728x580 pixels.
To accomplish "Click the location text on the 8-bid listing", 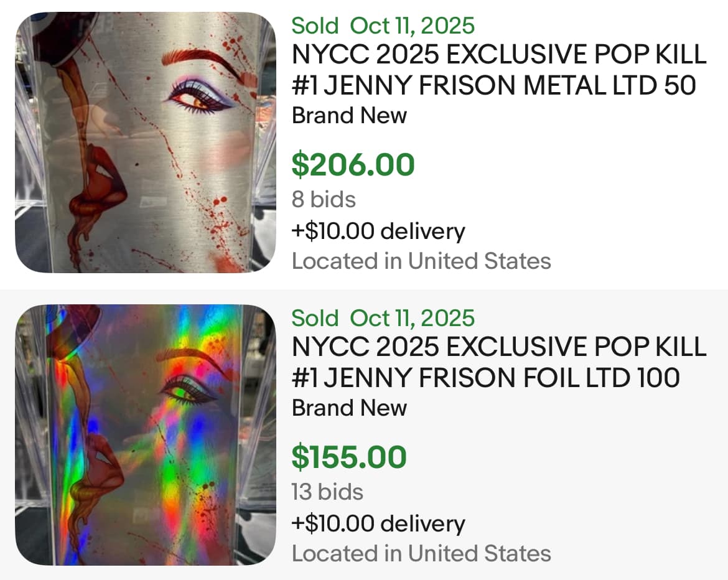I will [421, 261].
